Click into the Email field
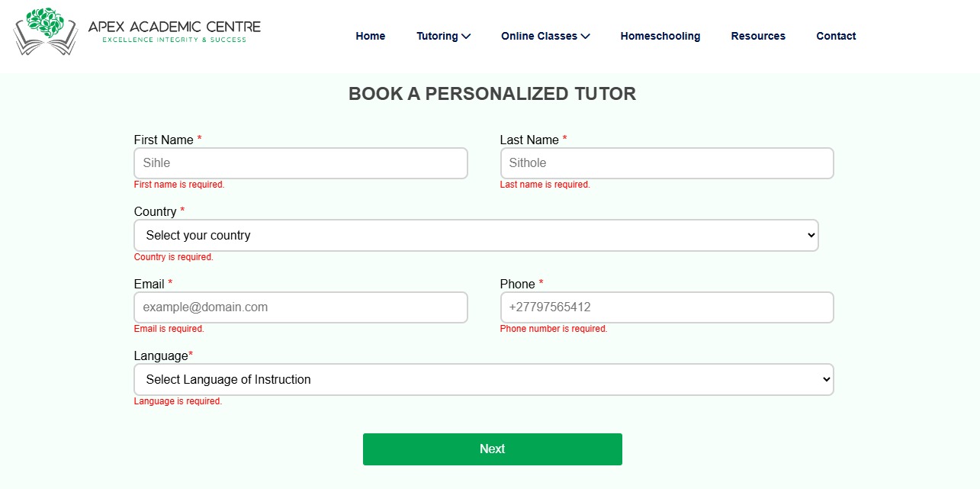 300,307
